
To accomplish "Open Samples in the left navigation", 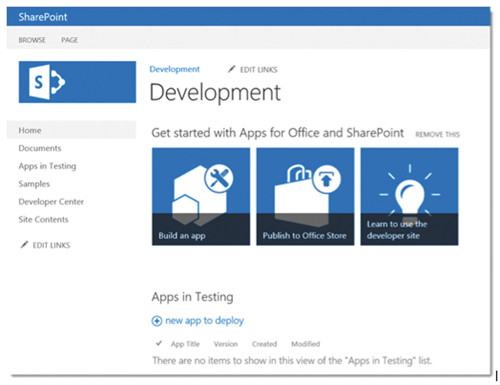I will click(34, 184).
